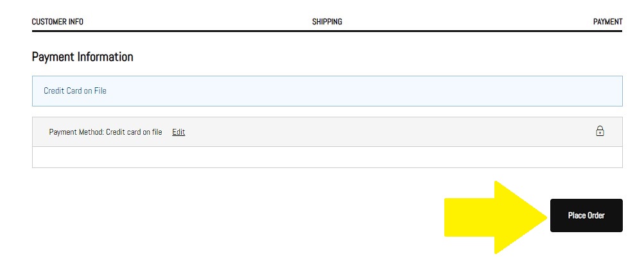This screenshot has height=270, width=644.
Task: Click the lock icon in payment method row
Action: [x=600, y=131]
